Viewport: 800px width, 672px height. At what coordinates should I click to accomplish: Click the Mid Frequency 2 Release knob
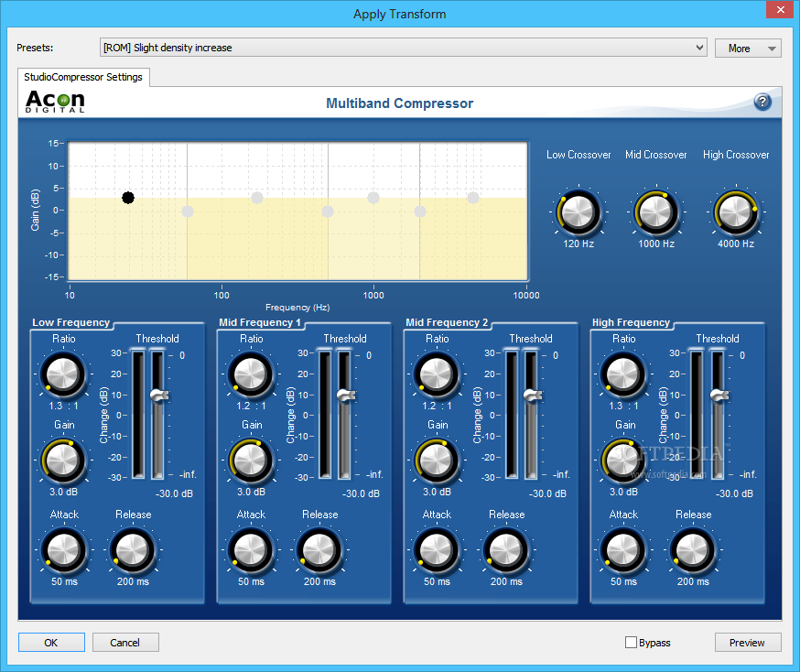click(506, 550)
